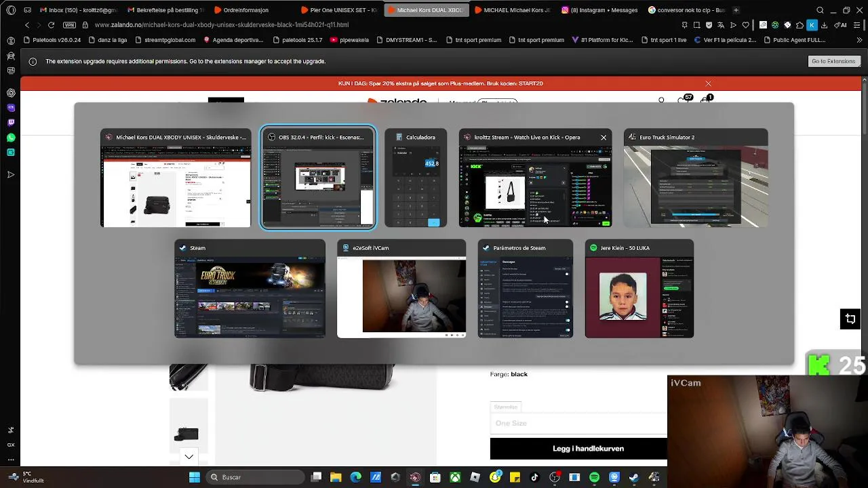Screen dimensions: 868x488
Task: Open the AI icon in toolbar
Action: pyautogui.click(x=842, y=25)
